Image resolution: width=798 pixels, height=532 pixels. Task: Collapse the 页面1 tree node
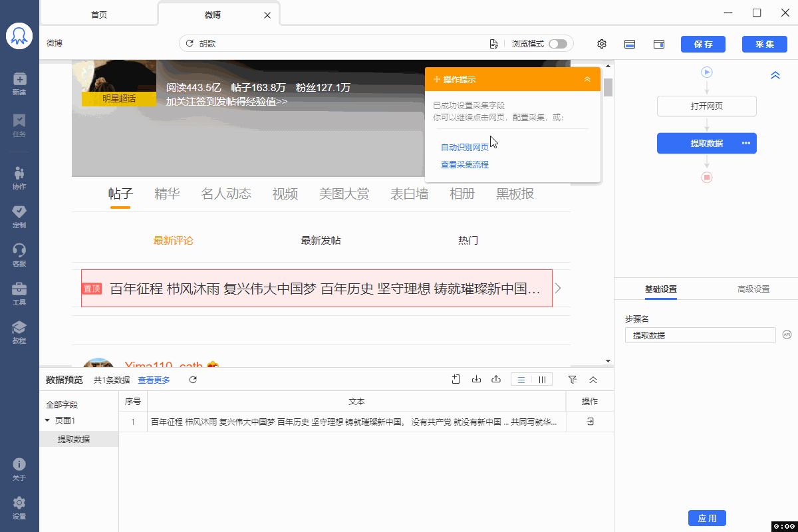click(47, 420)
